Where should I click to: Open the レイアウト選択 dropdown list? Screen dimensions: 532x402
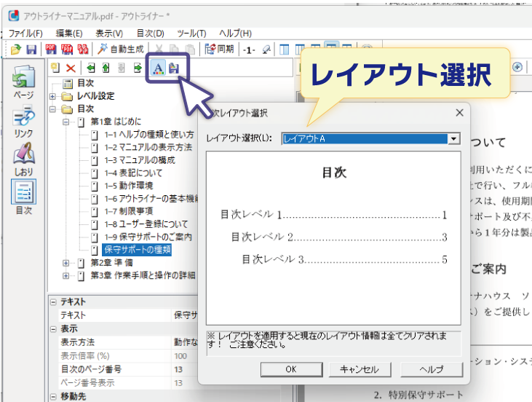pos(453,138)
